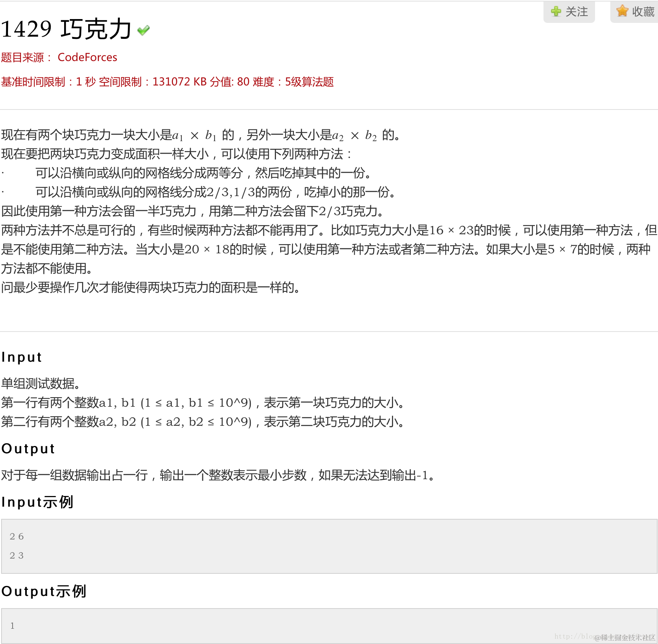Click sample output value '1'
The image size is (658, 644).
(x=13, y=626)
